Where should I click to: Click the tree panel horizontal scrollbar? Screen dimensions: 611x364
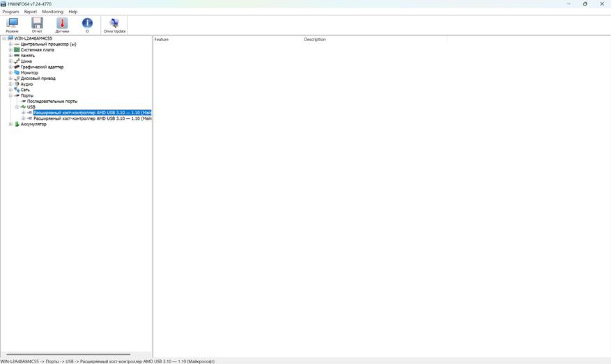pos(68,354)
